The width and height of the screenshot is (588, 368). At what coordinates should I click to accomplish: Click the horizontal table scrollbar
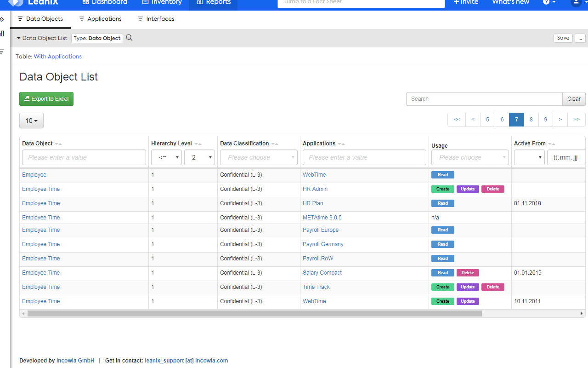tap(254, 314)
